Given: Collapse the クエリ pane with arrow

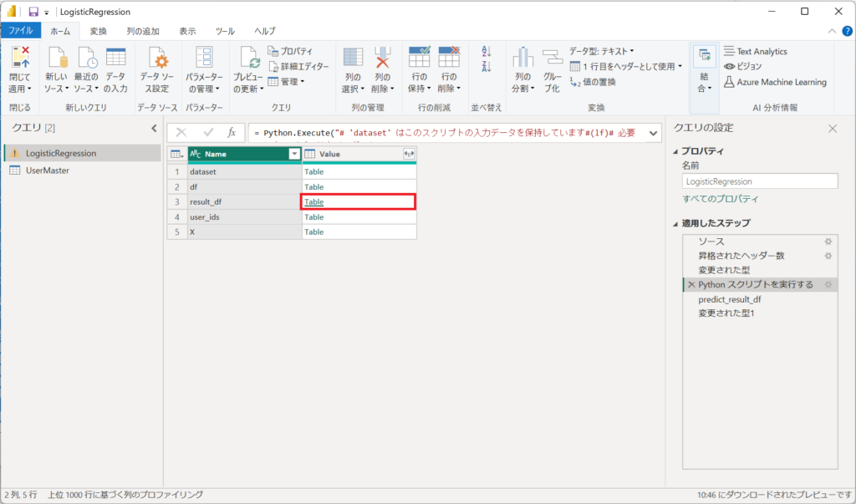Looking at the screenshot, I should (x=154, y=128).
